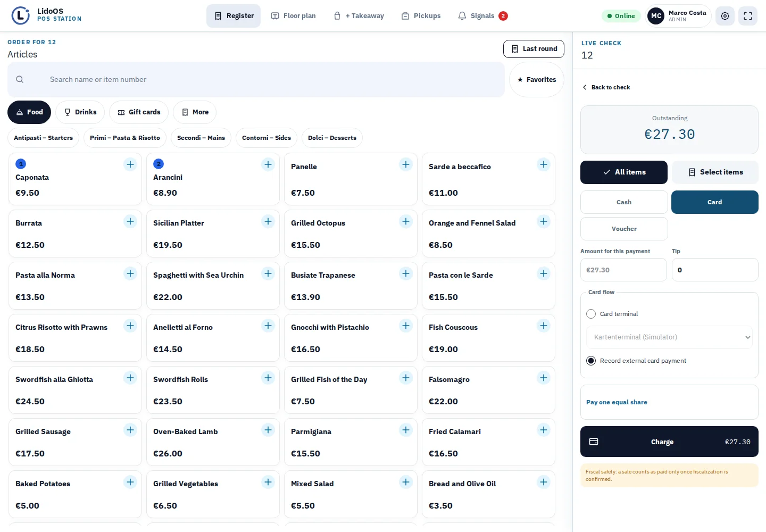Toggle fullscreen mode icon
Image resolution: width=766 pixels, height=532 pixels.
748,16
